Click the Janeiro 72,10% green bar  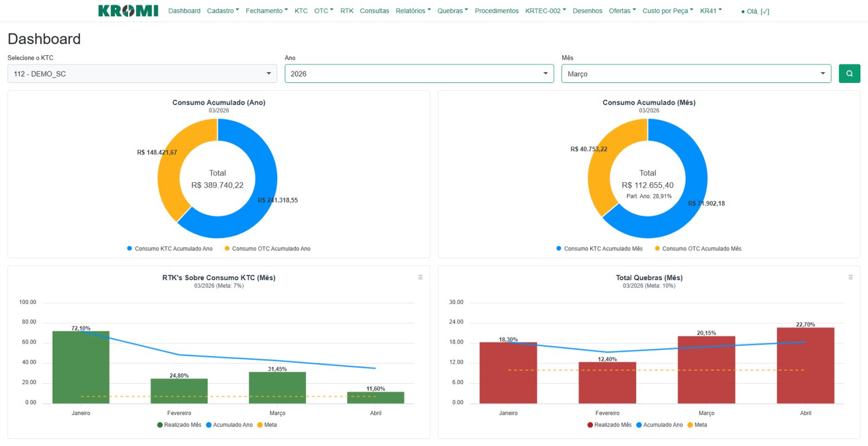[81, 367]
